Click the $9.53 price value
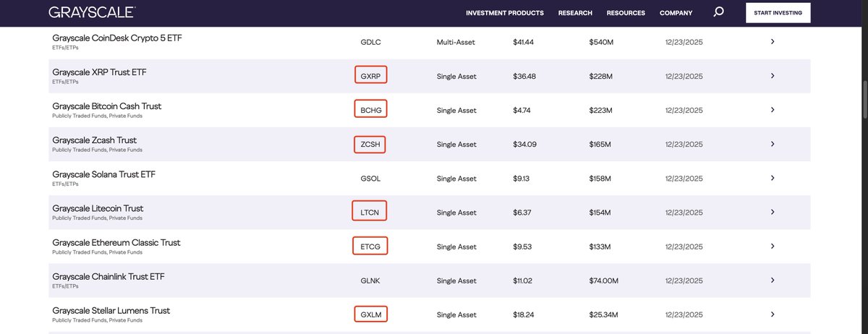Image resolution: width=868 pixels, height=334 pixels. tap(522, 247)
